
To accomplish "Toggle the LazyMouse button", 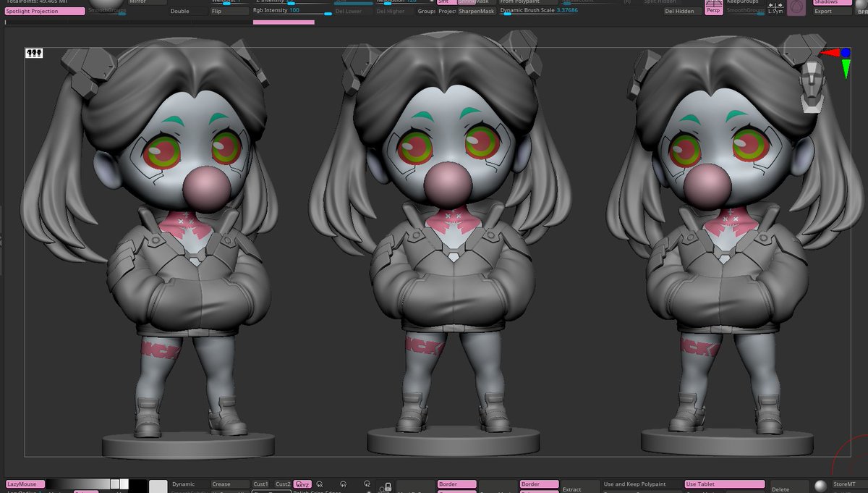I will 25,484.
